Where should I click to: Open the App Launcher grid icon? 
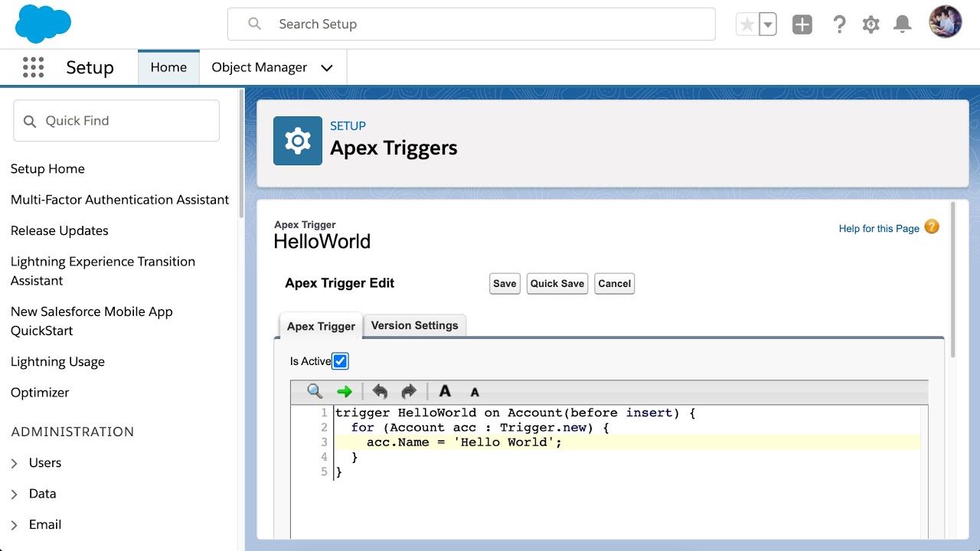[x=33, y=67]
